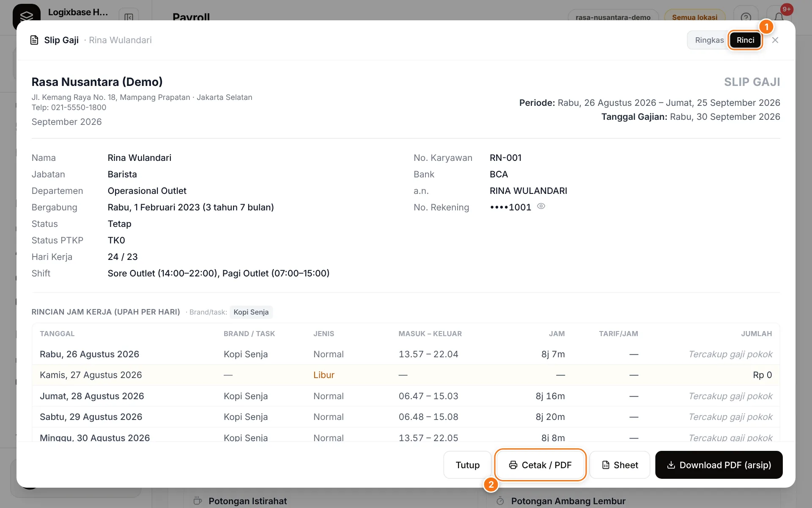Switch slip view to Rinci

click(745, 40)
